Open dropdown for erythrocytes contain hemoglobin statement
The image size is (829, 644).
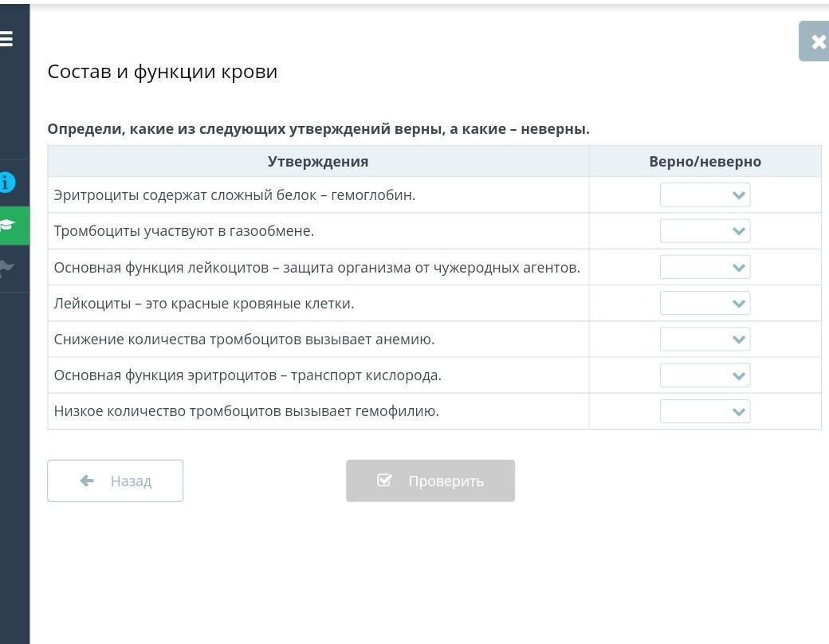705,195
